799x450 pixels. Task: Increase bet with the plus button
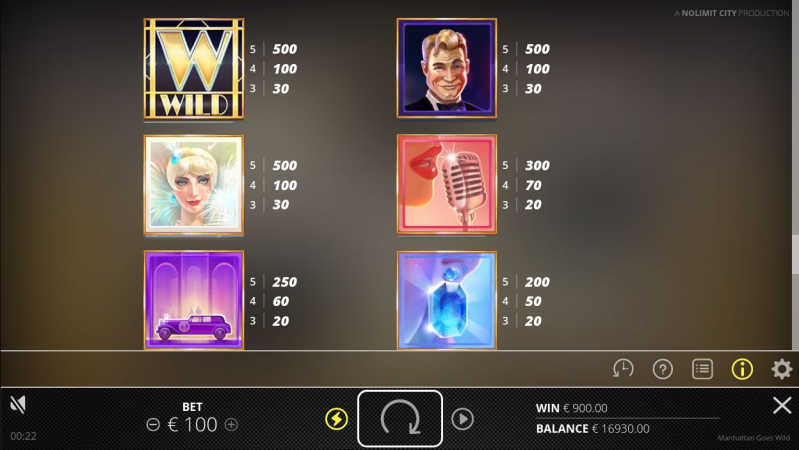(231, 425)
